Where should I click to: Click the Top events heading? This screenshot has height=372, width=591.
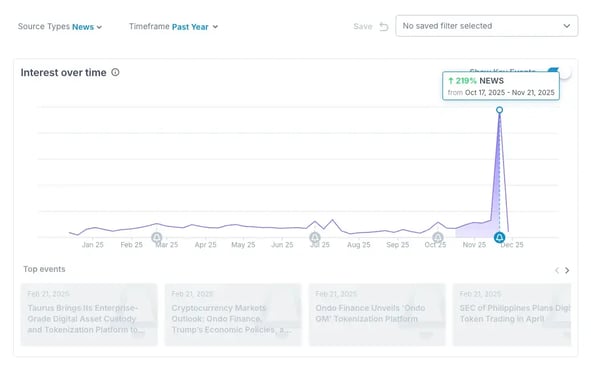coord(44,269)
